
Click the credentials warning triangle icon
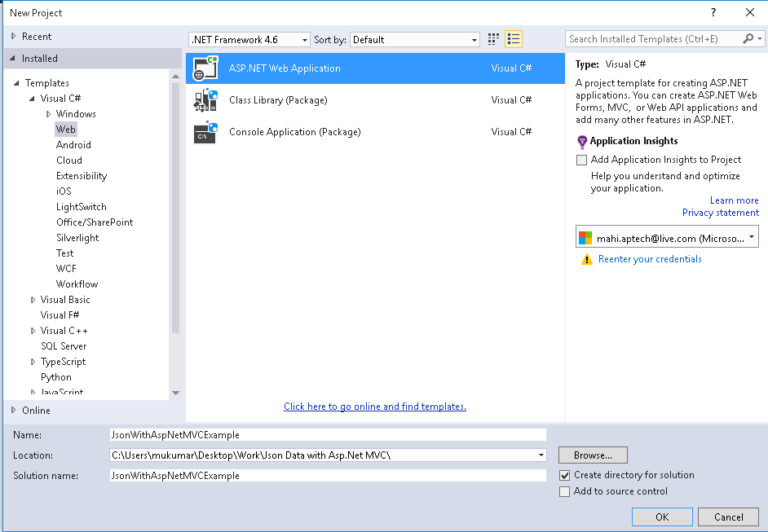(586, 259)
